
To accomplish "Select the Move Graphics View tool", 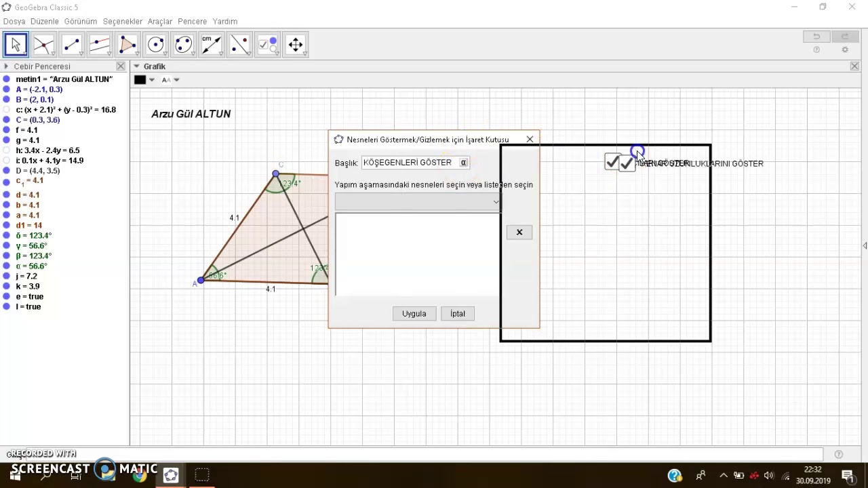I will [x=296, y=45].
